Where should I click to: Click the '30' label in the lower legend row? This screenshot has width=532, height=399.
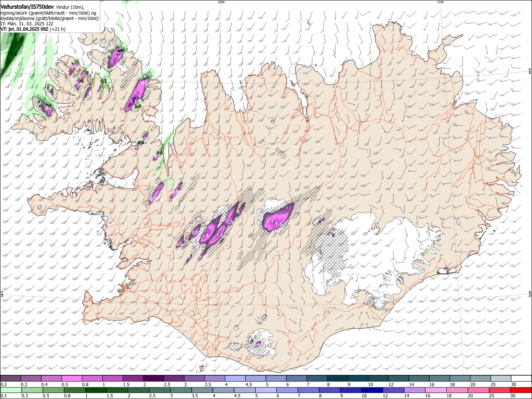[512, 396]
